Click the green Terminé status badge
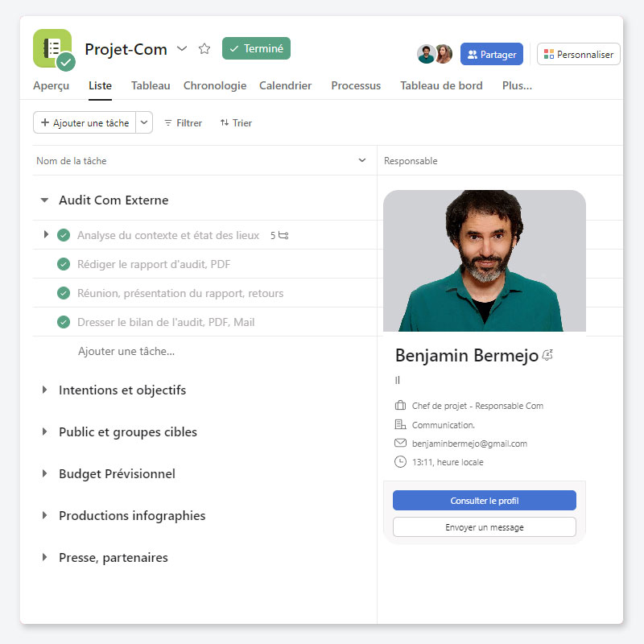Image resolution: width=644 pixels, height=644 pixels. click(256, 48)
